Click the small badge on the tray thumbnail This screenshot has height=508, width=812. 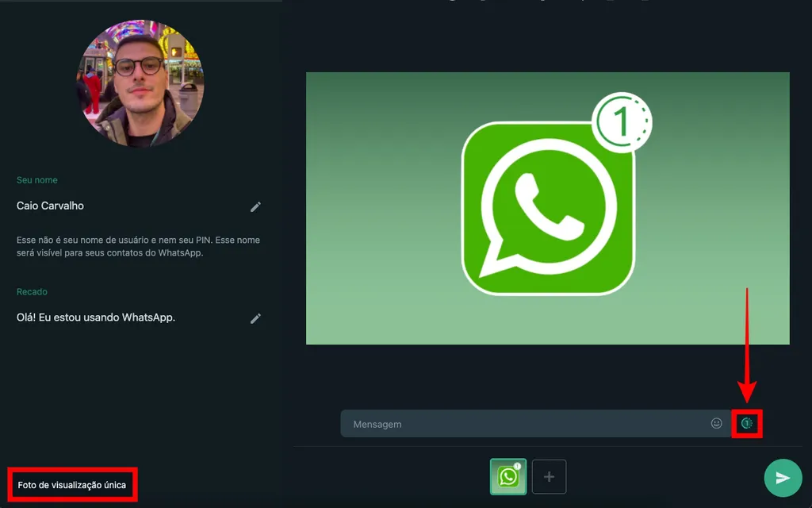pos(517,466)
